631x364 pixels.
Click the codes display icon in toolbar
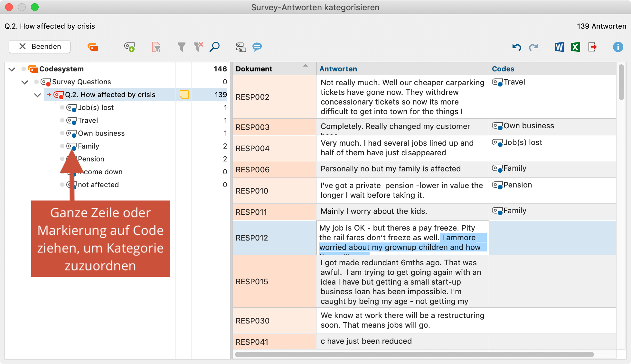241,47
